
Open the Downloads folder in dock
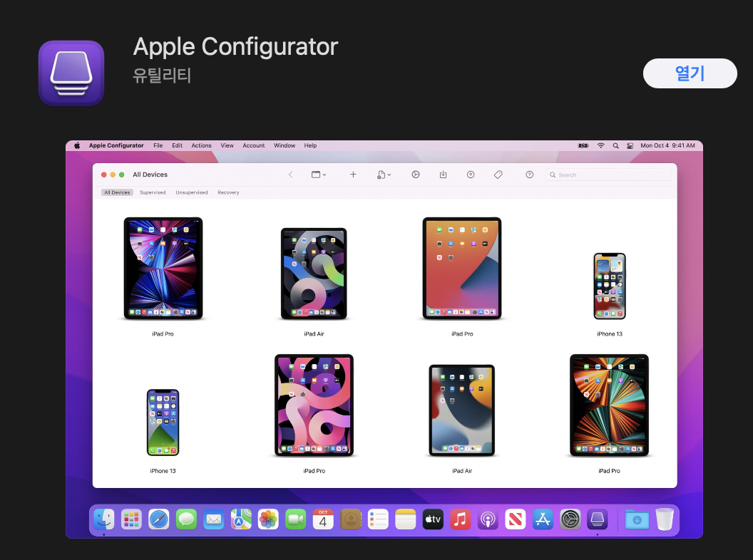pos(637,519)
